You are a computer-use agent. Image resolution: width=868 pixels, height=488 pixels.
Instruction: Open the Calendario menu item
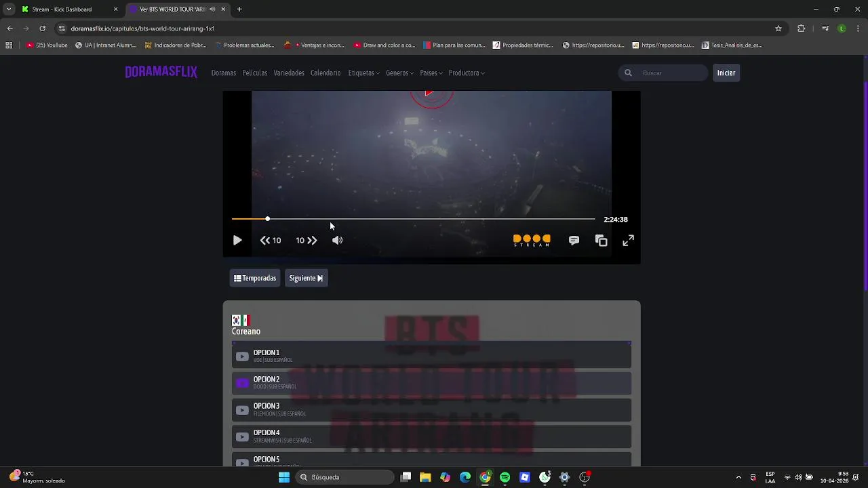[325, 73]
